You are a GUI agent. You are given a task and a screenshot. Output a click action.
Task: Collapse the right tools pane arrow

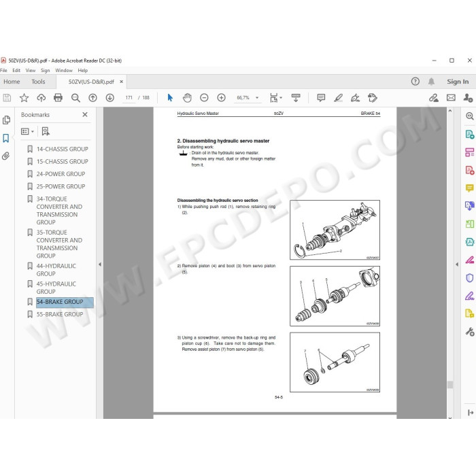(x=457, y=265)
